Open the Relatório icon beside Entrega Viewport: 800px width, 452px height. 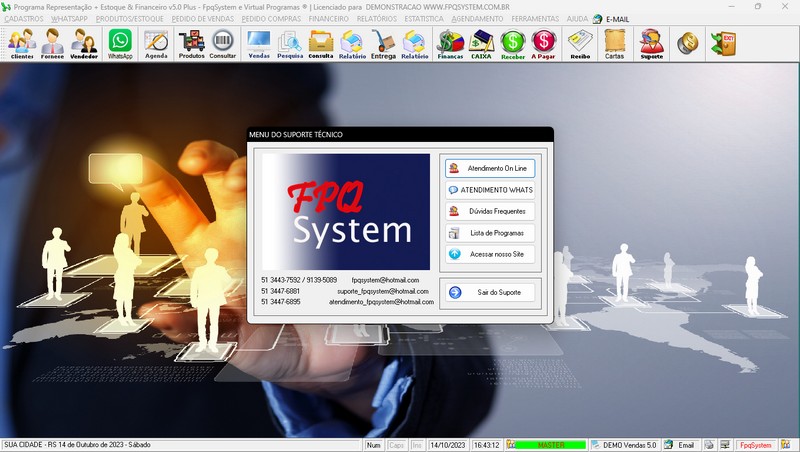pos(414,44)
